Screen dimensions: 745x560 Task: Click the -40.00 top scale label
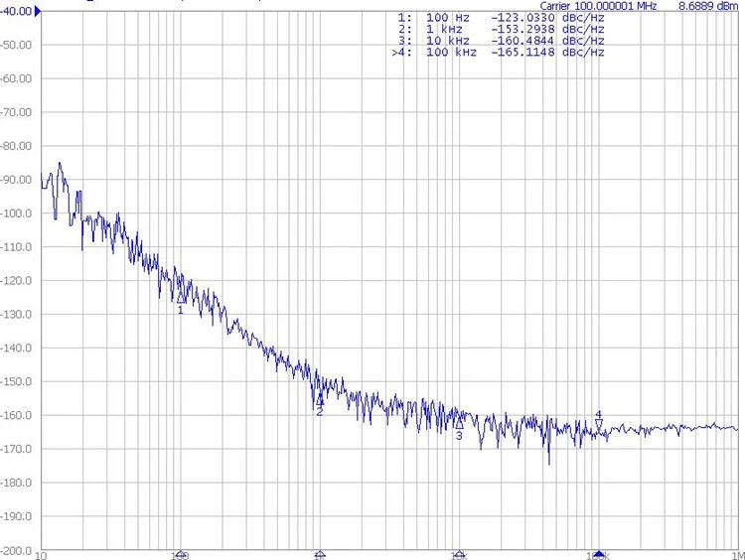coord(16,11)
